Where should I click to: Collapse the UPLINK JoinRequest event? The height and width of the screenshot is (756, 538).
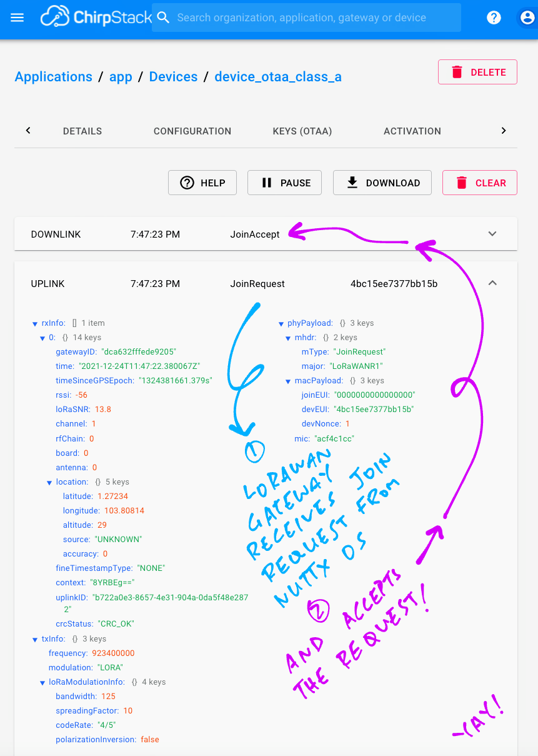(x=492, y=283)
